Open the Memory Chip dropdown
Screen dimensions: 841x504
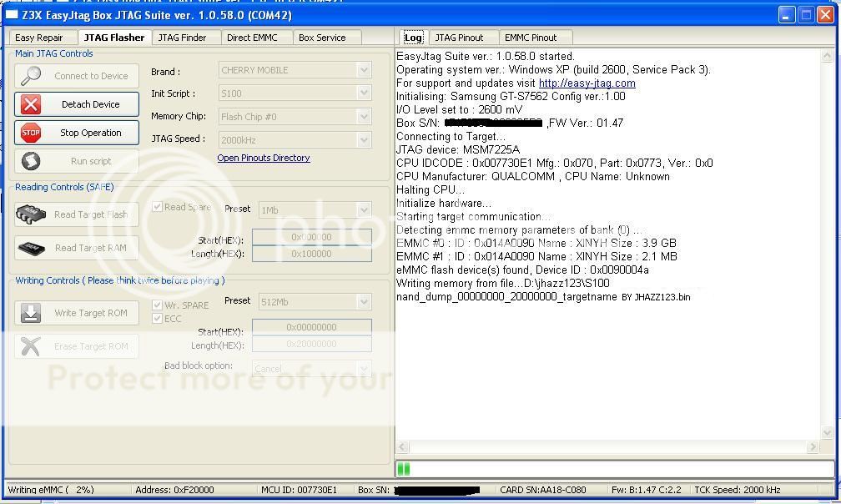[295, 117]
